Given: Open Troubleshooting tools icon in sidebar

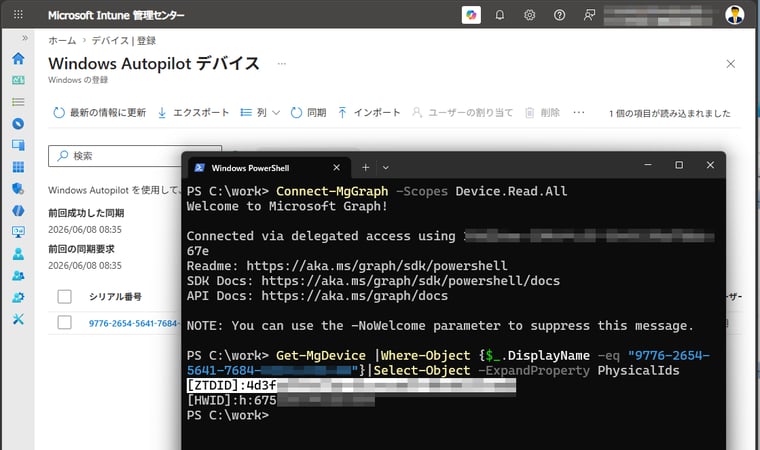Looking at the screenshot, I should pos(18,319).
